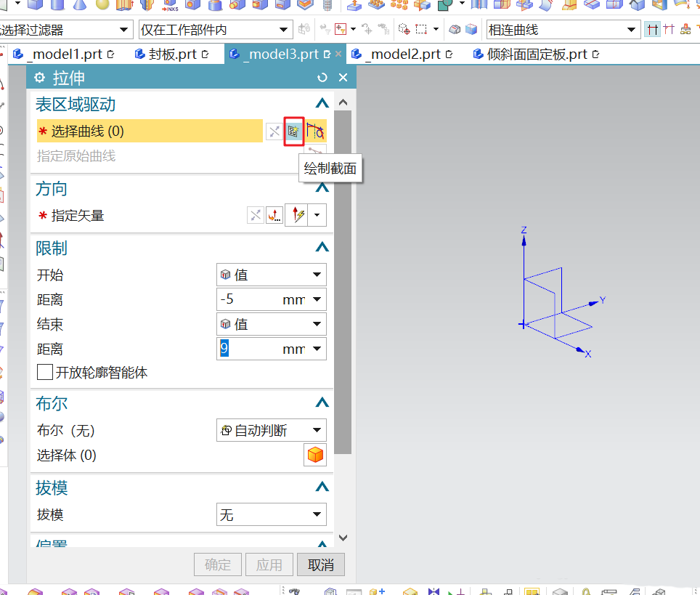The width and height of the screenshot is (700, 595).
Task: Collapse the 限制 section chevron
Action: pyautogui.click(x=322, y=247)
